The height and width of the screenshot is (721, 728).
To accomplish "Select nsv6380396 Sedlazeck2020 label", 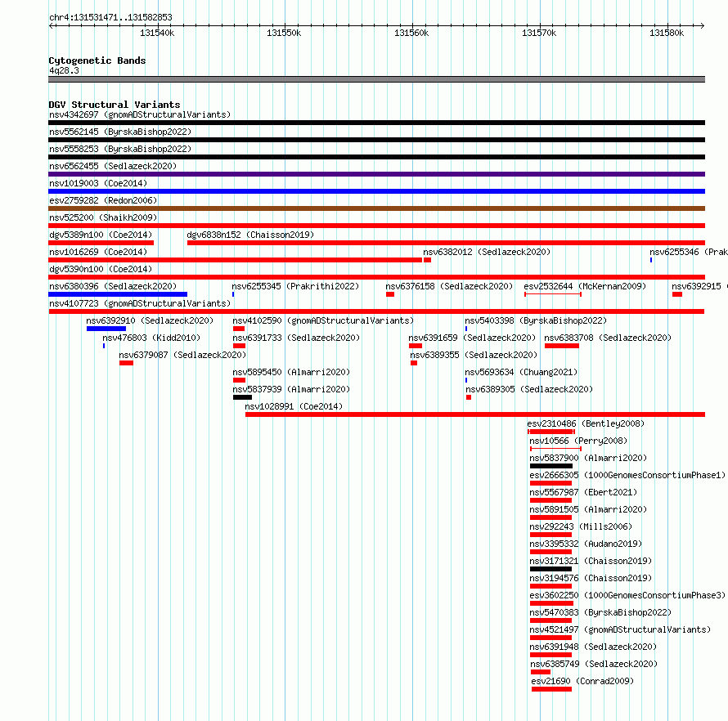I will (113, 286).
